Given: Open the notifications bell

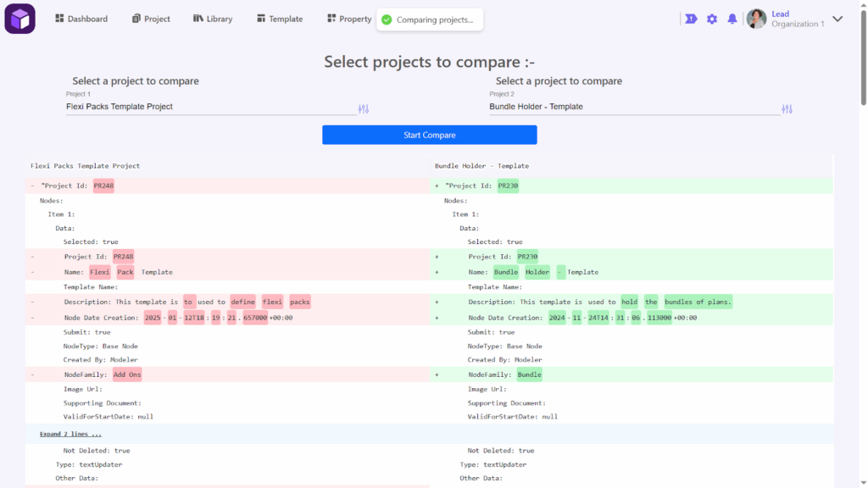Looking at the screenshot, I should tap(732, 19).
